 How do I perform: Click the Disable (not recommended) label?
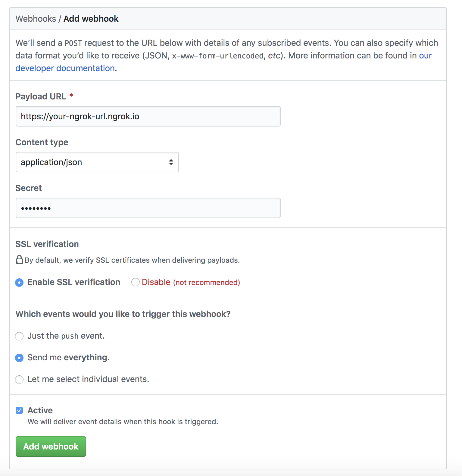coord(191,282)
